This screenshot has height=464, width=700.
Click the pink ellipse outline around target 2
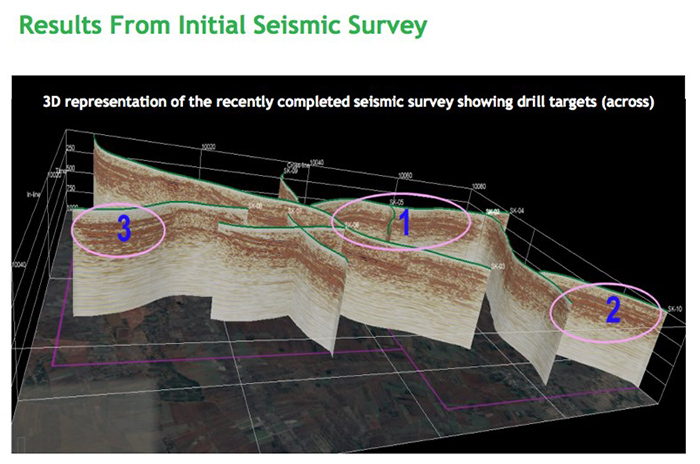[551, 310]
